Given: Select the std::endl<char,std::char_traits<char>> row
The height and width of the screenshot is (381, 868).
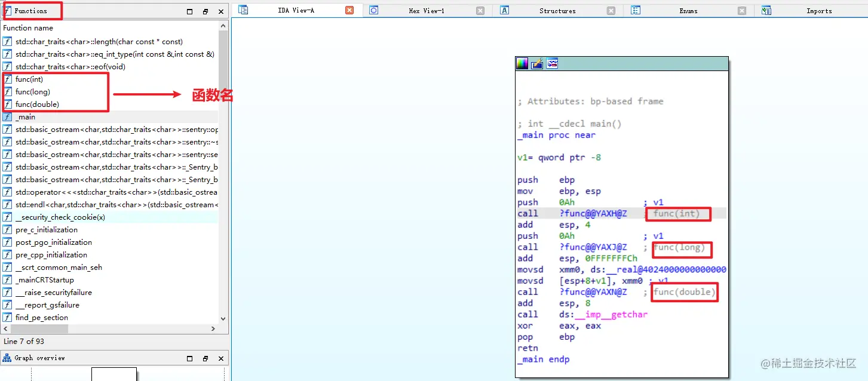Looking at the screenshot, I should (110, 205).
